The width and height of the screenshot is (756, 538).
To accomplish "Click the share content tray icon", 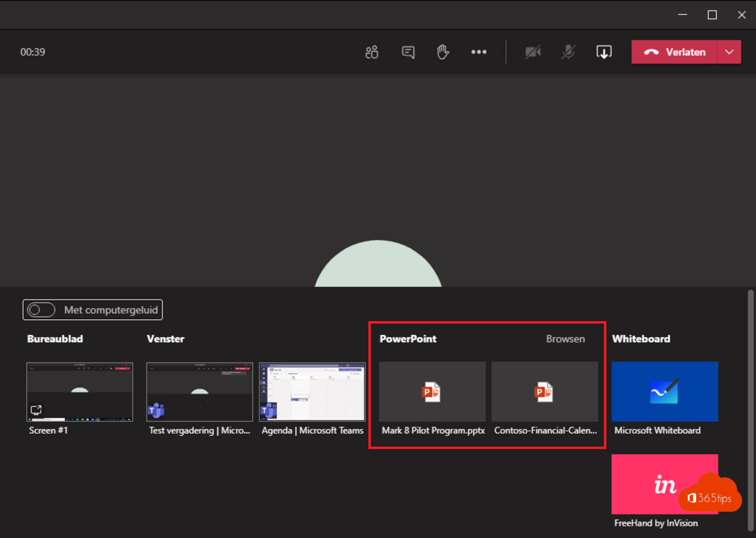I will [x=604, y=52].
